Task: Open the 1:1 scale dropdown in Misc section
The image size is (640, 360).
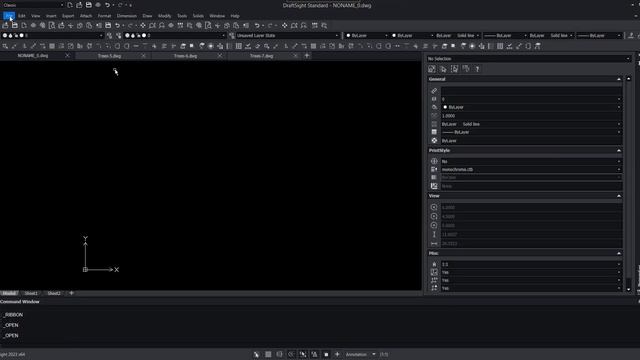Action: click(x=531, y=264)
